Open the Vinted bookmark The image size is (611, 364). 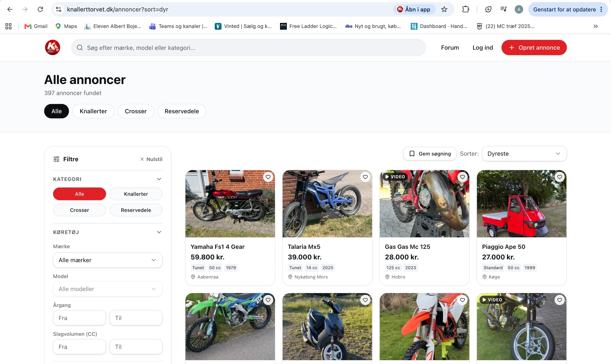(243, 26)
